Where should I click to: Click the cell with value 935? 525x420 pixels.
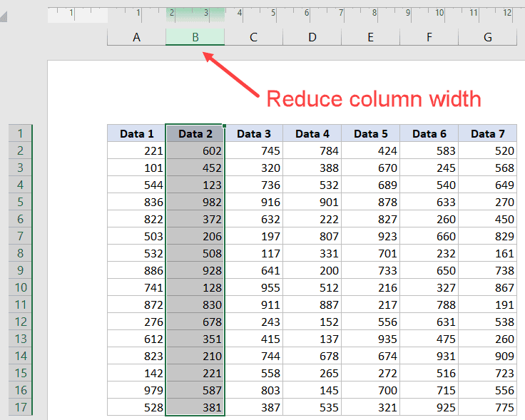click(x=370, y=339)
